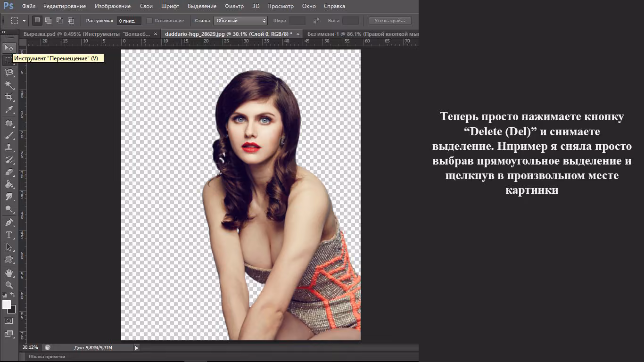Select the Eraser tool
The height and width of the screenshot is (362, 644).
tap(9, 172)
